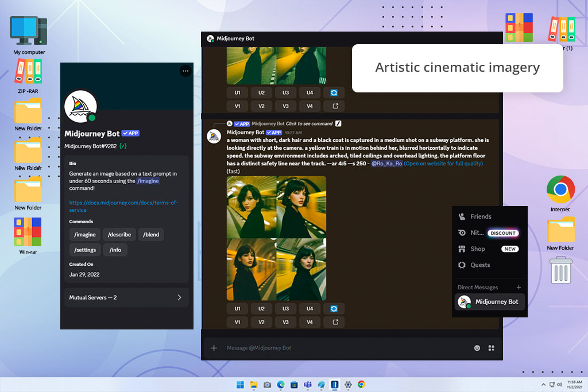The height and width of the screenshot is (392, 588).
Task: Click U4 under the lower image grid
Action: 310,309
